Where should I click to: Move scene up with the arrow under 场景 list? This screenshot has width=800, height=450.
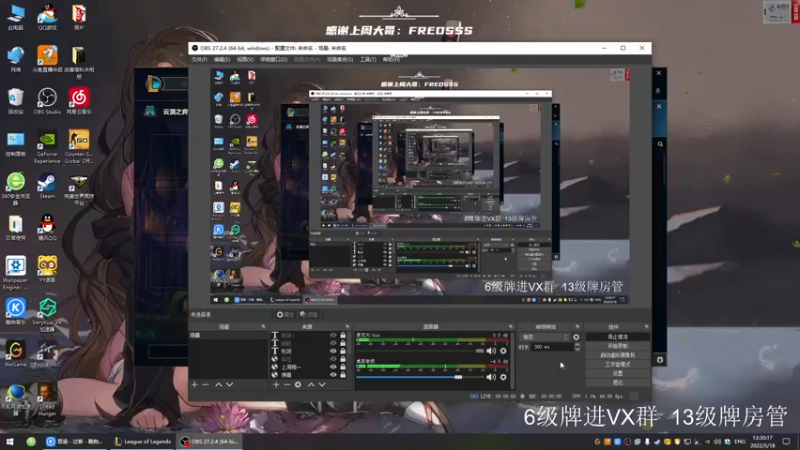[218, 384]
